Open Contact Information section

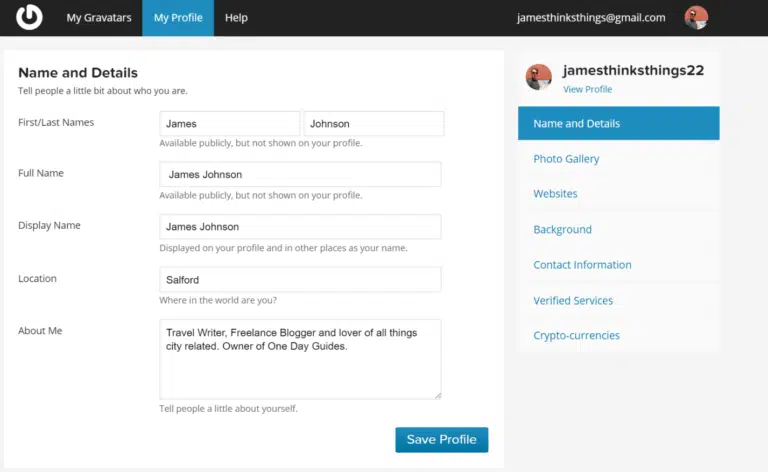coord(582,265)
